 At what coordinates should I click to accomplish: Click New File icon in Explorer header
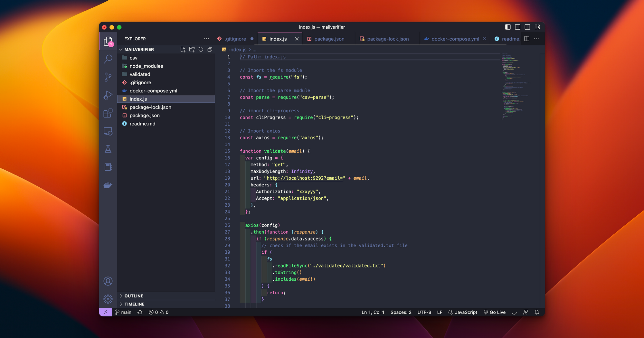pos(183,49)
